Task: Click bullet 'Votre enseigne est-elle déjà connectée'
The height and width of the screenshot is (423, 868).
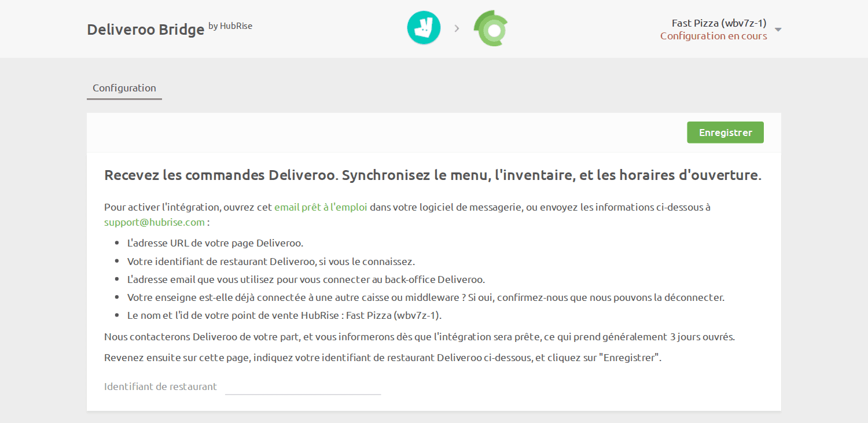Action: click(426, 298)
